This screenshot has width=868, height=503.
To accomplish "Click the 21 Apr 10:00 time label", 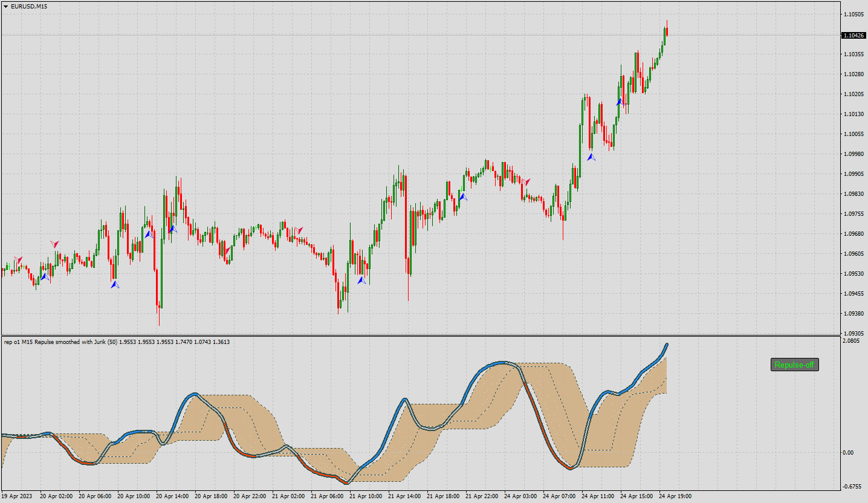I will coord(367,496).
